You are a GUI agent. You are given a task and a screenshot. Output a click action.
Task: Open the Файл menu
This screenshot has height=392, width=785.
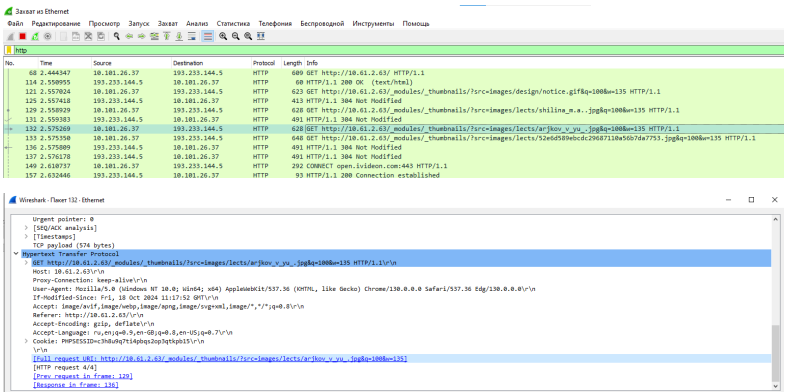(16, 24)
